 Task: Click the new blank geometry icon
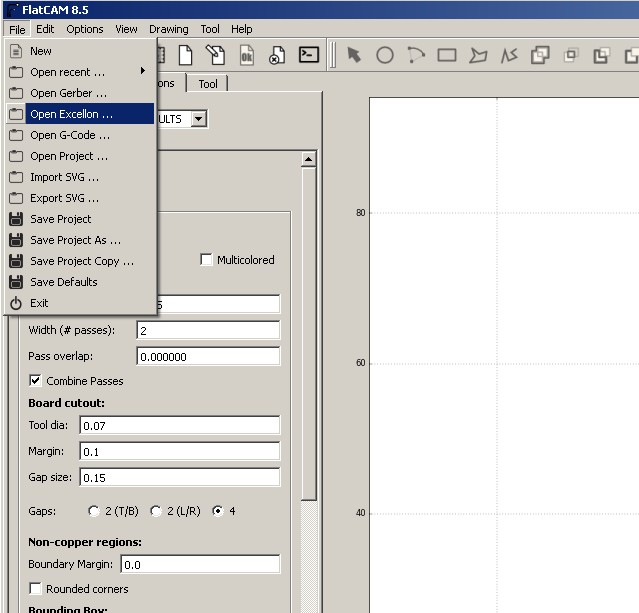(185, 55)
